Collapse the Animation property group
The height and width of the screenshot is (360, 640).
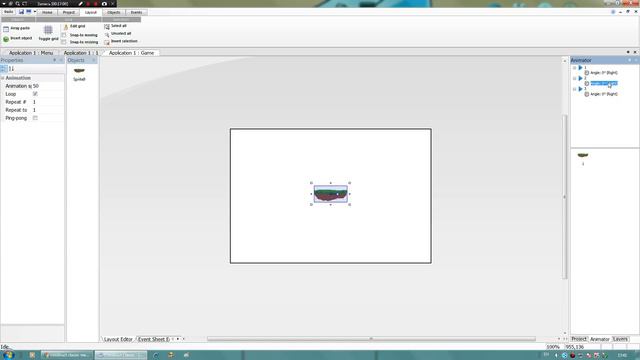[x=3, y=78]
